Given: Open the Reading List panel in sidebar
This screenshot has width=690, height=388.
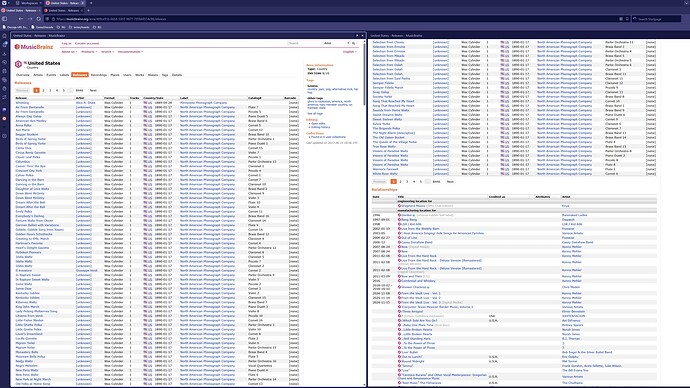Looking at the screenshot, I should click(x=4, y=45).
